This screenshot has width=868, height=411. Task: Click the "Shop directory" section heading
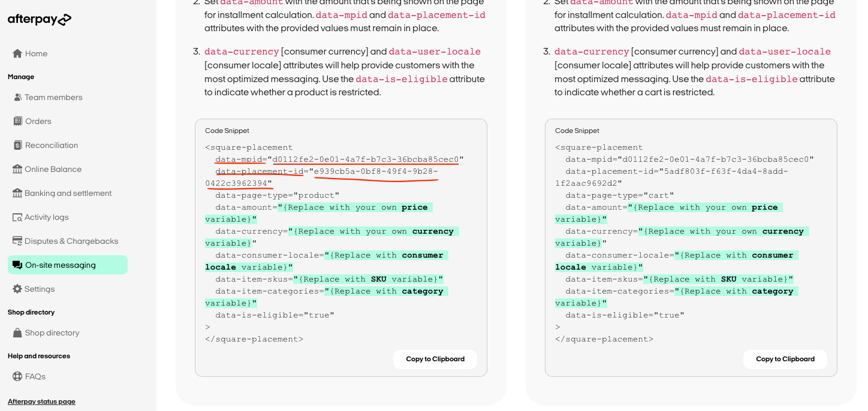tap(31, 312)
